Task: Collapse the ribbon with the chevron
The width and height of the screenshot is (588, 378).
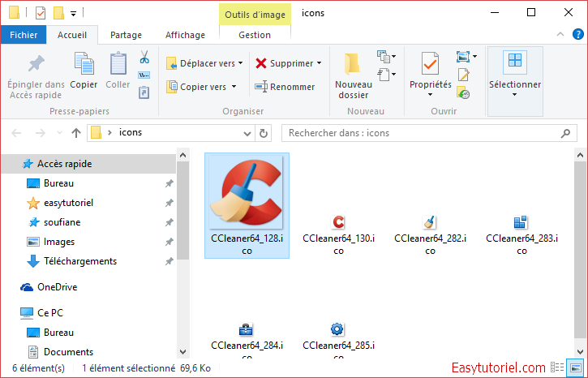Action: pyautogui.click(x=560, y=35)
